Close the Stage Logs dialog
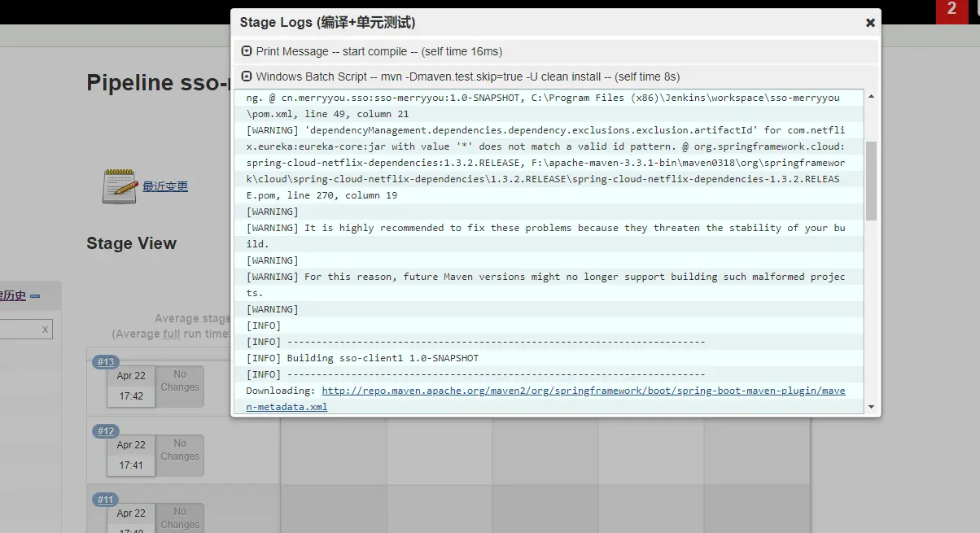The width and height of the screenshot is (980, 533). coord(870,22)
